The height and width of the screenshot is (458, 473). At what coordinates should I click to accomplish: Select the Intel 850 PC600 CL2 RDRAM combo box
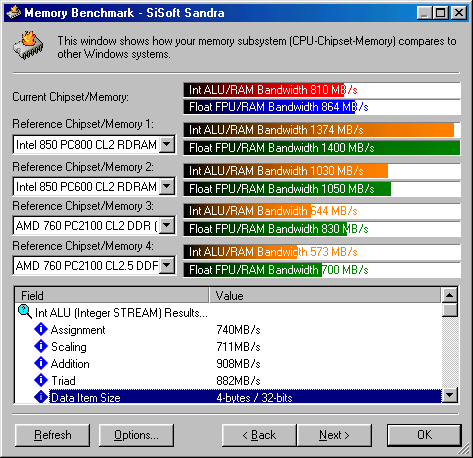pyautogui.click(x=94, y=186)
